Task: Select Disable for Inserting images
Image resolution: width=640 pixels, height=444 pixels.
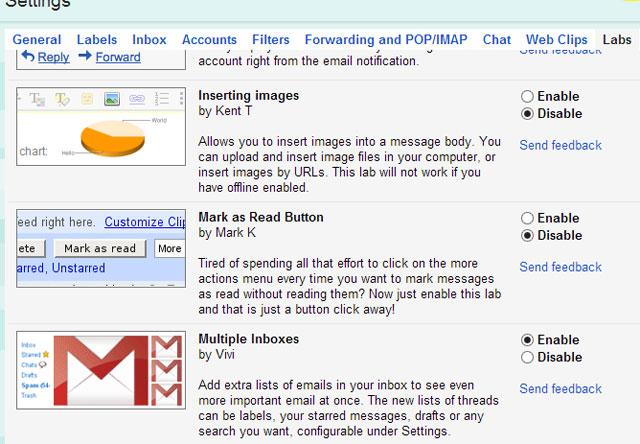Action: click(x=527, y=114)
